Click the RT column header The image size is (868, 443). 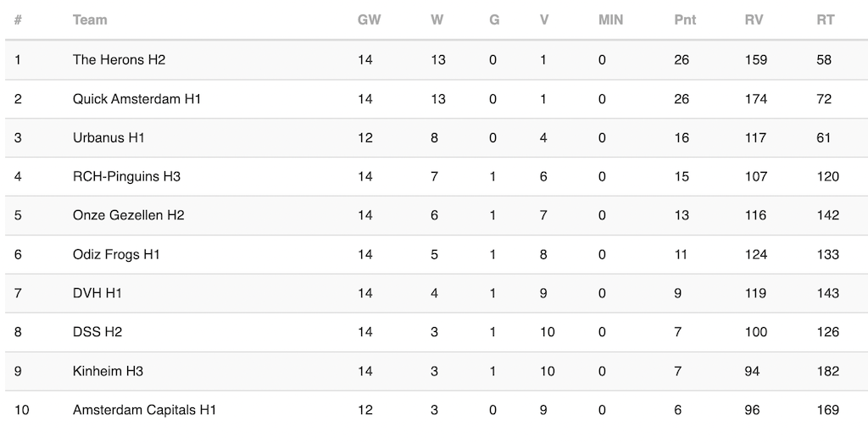pos(826,20)
